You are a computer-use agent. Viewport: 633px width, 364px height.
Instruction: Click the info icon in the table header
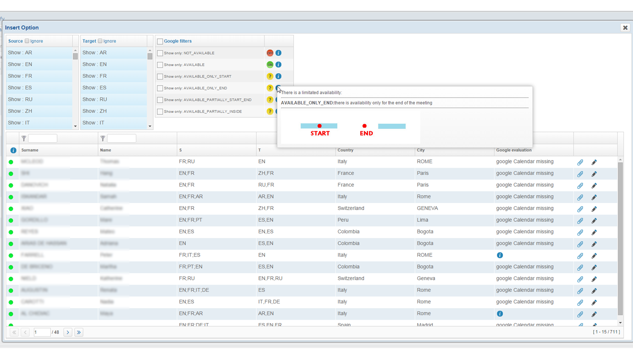point(13,150)
